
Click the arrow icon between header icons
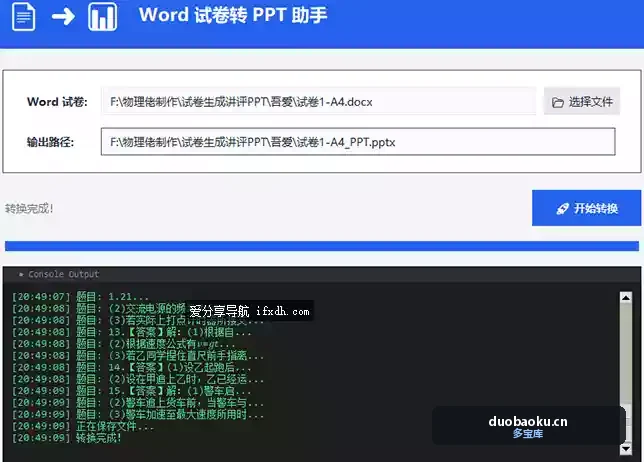click(63, 17)
